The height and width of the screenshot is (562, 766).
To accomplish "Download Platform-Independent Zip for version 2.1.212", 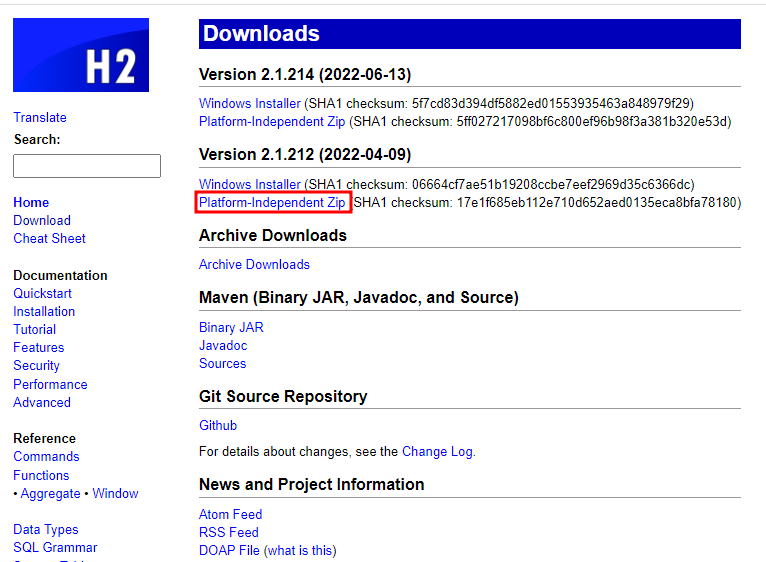I will pyautogui.click(x=272, y=202).
